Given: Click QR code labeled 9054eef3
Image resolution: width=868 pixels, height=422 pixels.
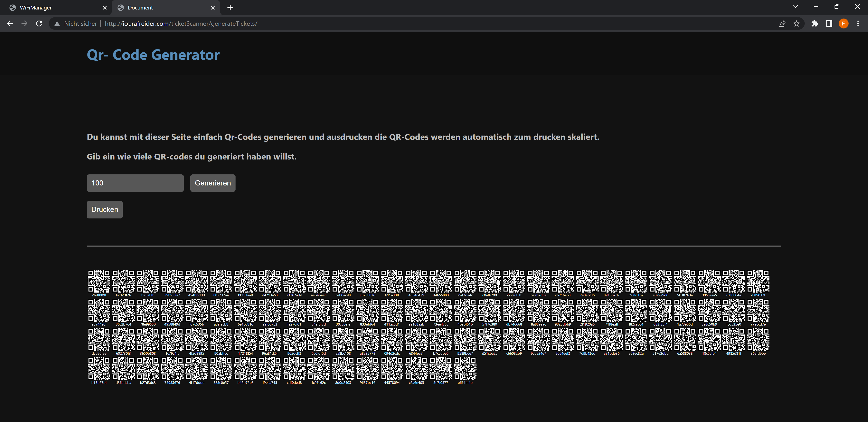Looking at the screenshot, I should (x=563, y=340).
